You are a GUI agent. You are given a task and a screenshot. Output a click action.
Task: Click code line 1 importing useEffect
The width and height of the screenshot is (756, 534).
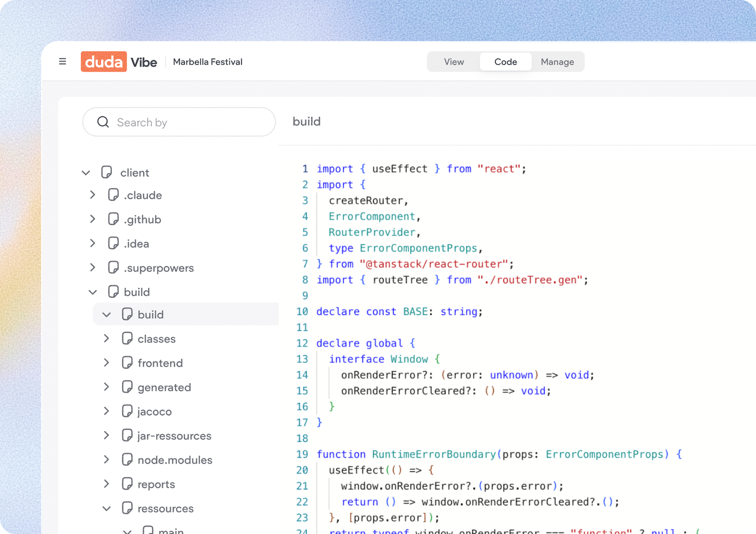point(421,169)
